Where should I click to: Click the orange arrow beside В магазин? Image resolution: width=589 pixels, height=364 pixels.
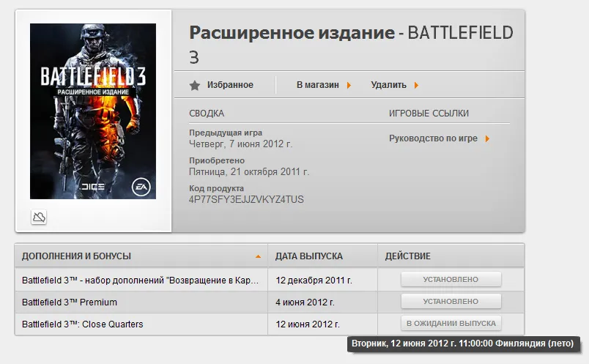click(349, 85)
